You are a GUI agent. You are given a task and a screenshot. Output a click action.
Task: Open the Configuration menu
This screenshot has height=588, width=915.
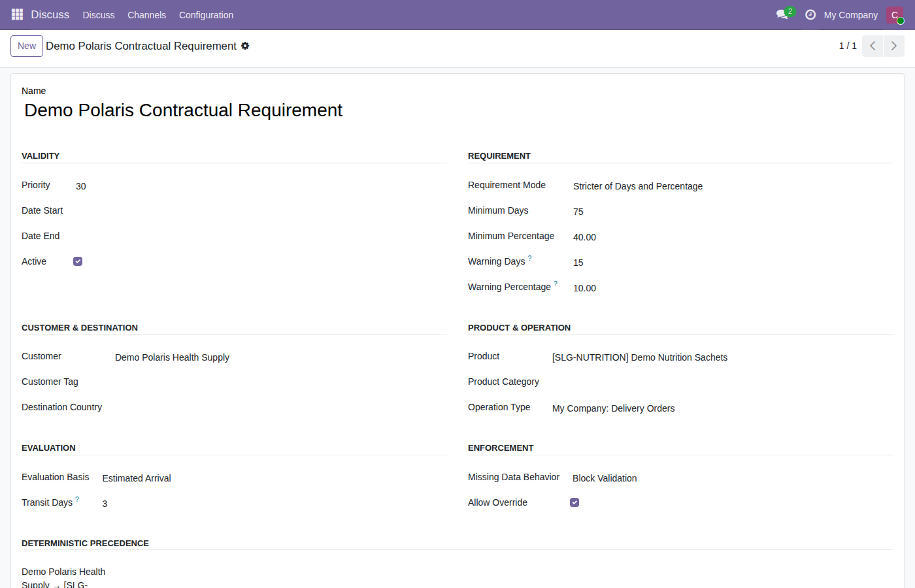point(206,14)
